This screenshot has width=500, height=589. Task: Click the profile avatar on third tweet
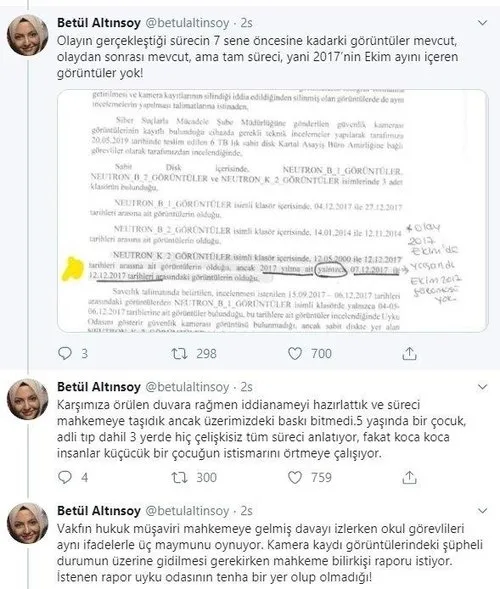tap(27, 523)
